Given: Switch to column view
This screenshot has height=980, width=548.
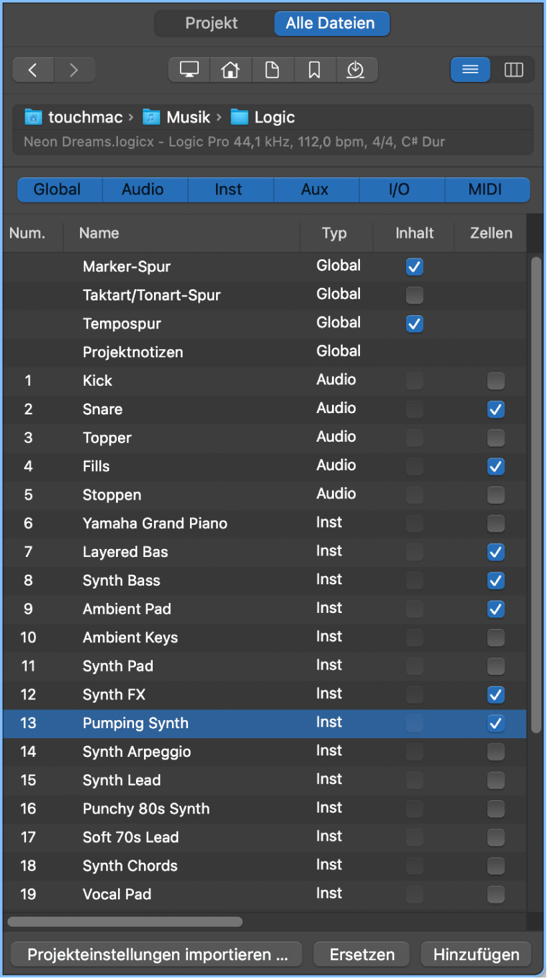Looking at the screenshot, I should (513, 70).
